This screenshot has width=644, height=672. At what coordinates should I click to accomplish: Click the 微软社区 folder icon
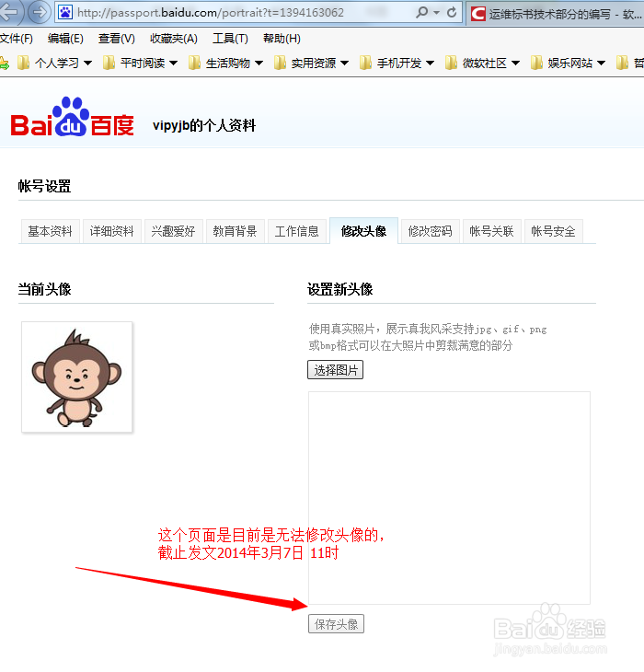tap(452, 63)
